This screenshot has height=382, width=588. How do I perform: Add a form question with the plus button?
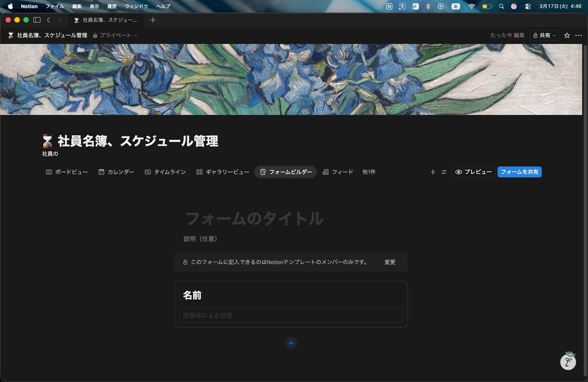coord(291,343)
